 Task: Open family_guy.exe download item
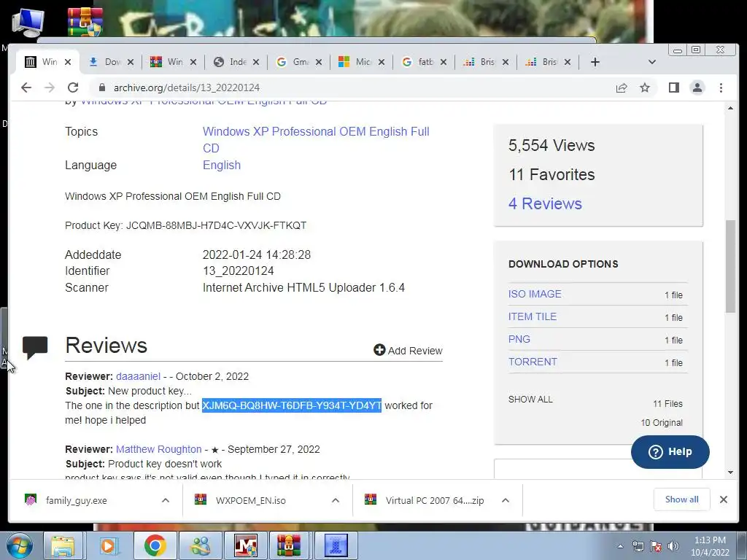click(76, 500)
